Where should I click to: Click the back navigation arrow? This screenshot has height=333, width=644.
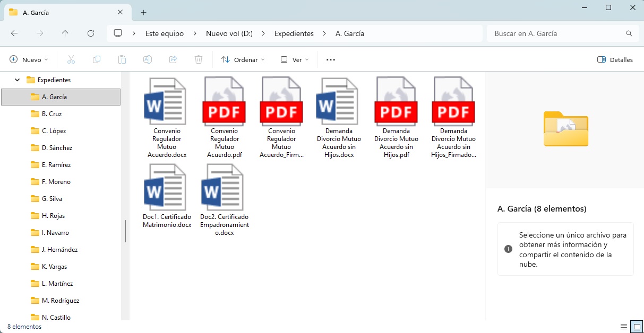(14, 33)
